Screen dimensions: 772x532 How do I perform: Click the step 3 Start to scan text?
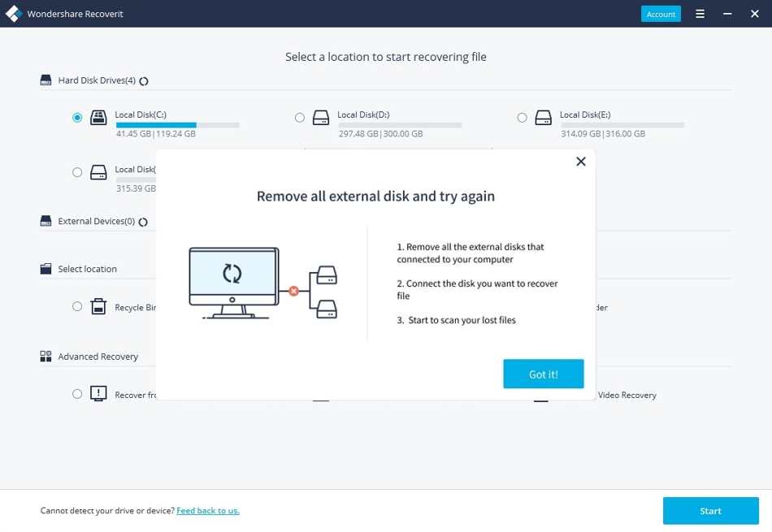[457, 320]
